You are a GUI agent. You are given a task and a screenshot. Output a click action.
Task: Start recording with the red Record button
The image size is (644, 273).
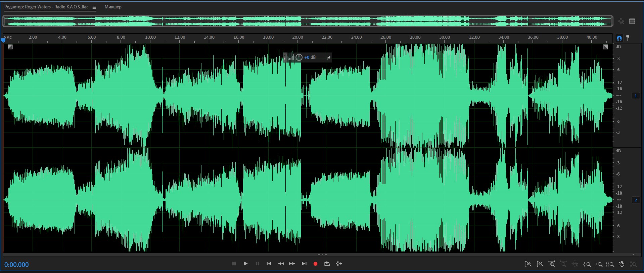coord(315,264)
